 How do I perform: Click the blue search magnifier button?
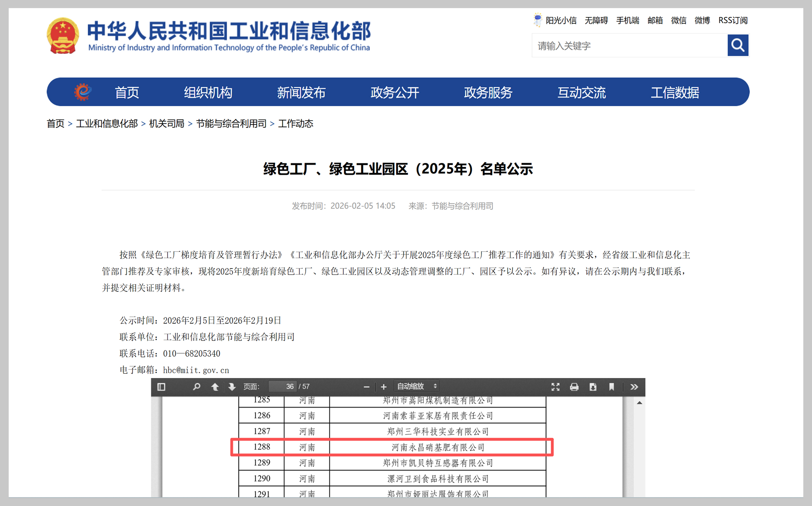pos(738,45)
